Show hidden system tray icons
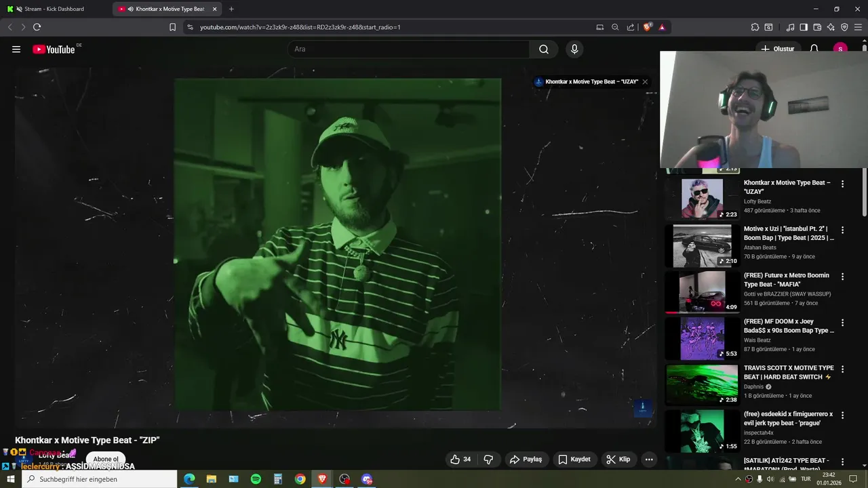Viewport: 868px width, 488px height. [x=738, y=479]
